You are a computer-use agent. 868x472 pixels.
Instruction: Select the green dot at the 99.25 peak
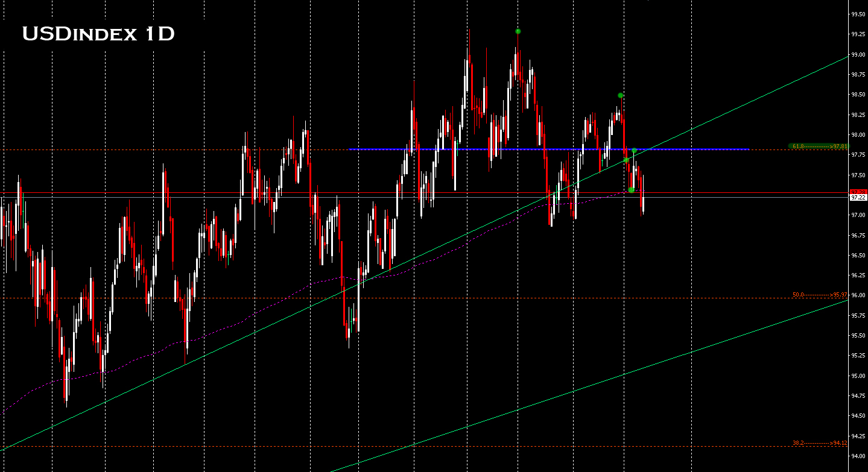518,31
